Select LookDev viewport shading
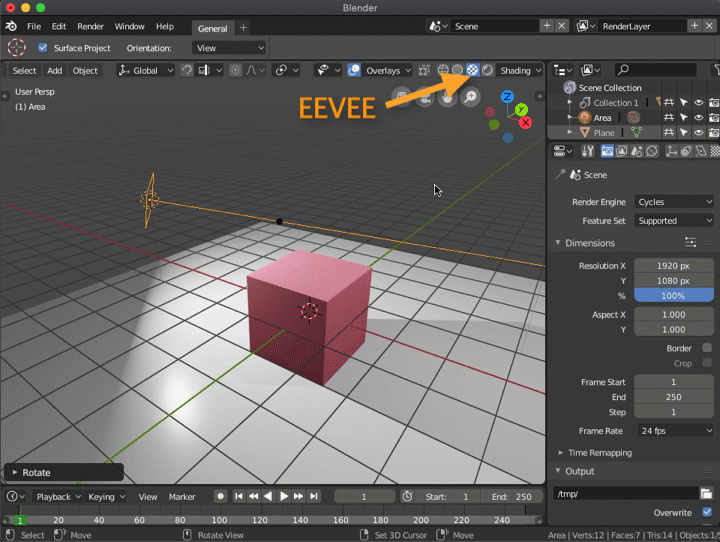The width and height of the screenshot is (720, 542). [x=472, y=70]
